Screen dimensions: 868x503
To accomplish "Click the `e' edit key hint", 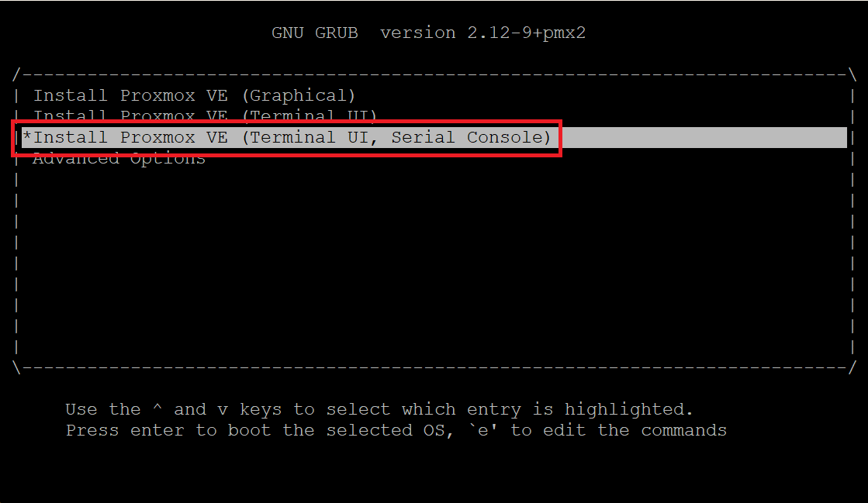I will pos(483,430).
